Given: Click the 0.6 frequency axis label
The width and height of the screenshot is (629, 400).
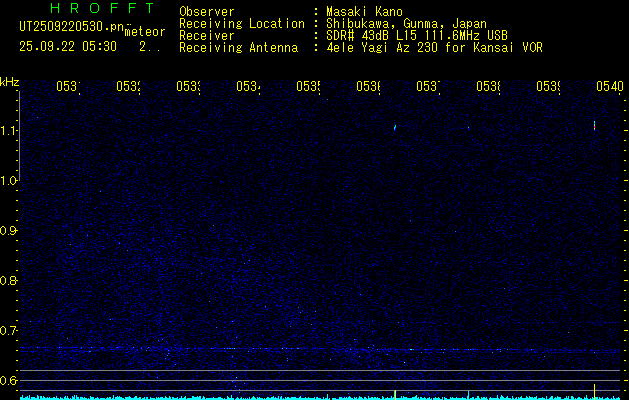Looking at the screenshot, I should tap(8, 380).
